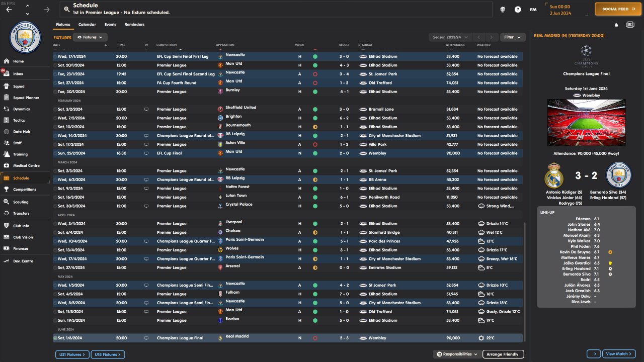644x362 pixels.
Task: Select the Wed 3/4/2024 Liverpool fixture circle
Action: coord(55,224)
